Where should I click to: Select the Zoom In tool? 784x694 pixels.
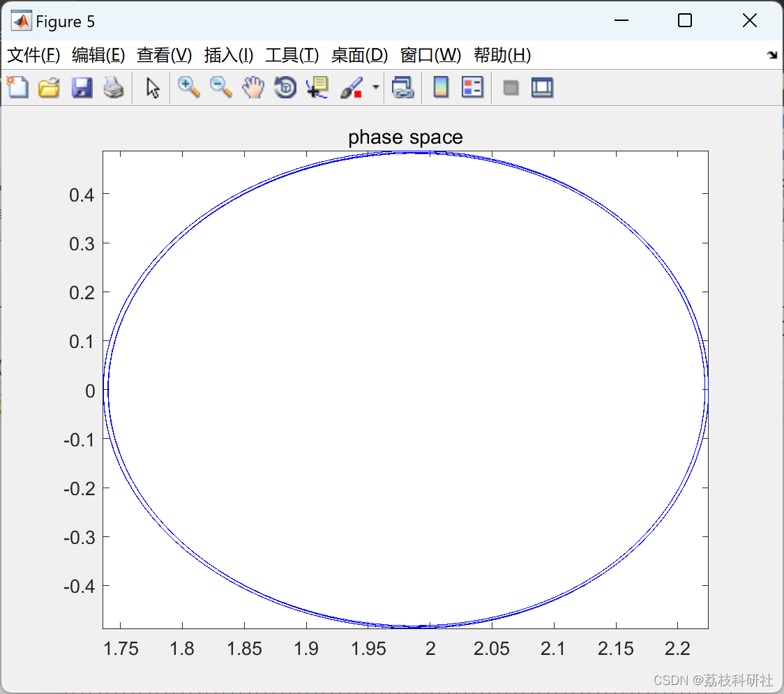point(188,86)
